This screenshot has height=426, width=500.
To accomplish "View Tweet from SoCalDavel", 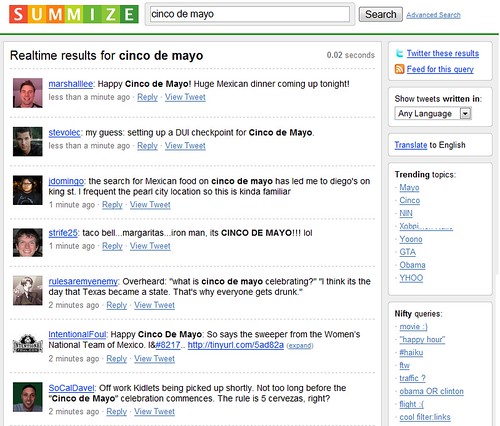I will coord(155,412).
